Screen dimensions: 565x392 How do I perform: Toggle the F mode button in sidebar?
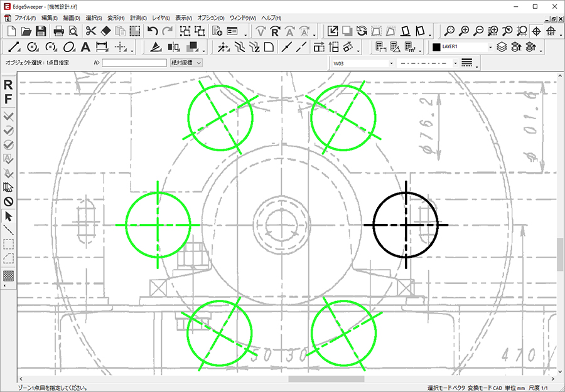coord(9,99)
